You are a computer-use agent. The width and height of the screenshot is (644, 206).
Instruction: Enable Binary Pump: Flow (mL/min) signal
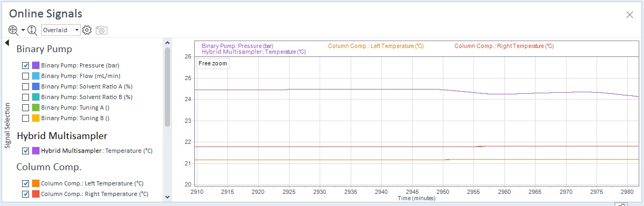click(25, 76)
